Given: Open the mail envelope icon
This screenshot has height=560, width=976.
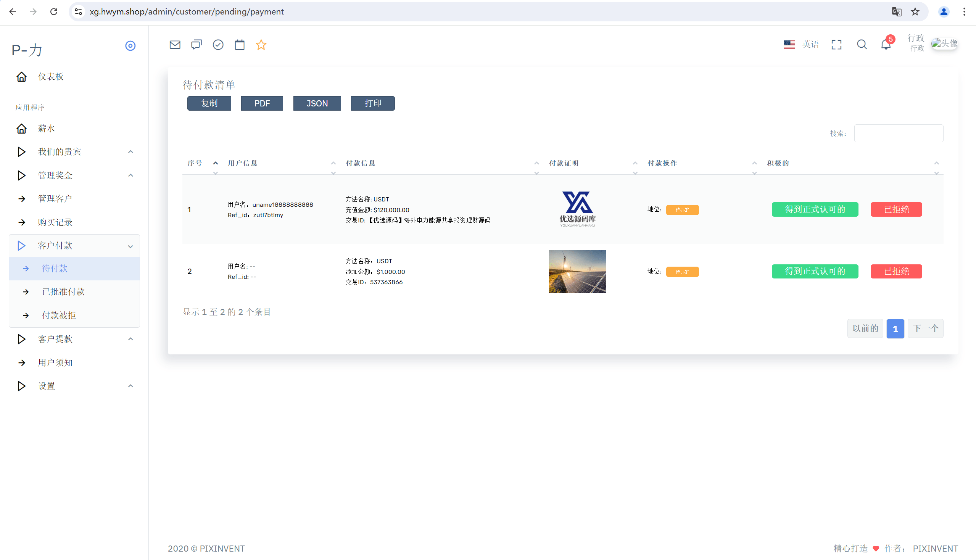Looking at the screenshot, I should [x=175, y=45].
